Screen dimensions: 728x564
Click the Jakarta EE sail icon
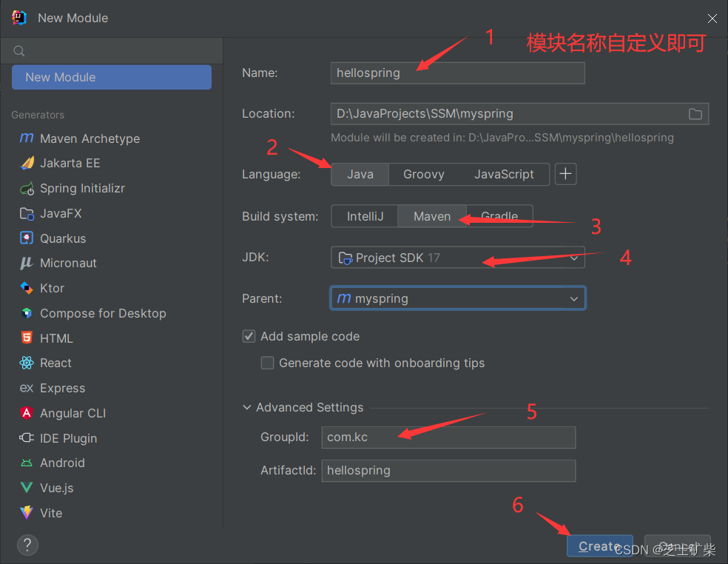coord(27,163)
